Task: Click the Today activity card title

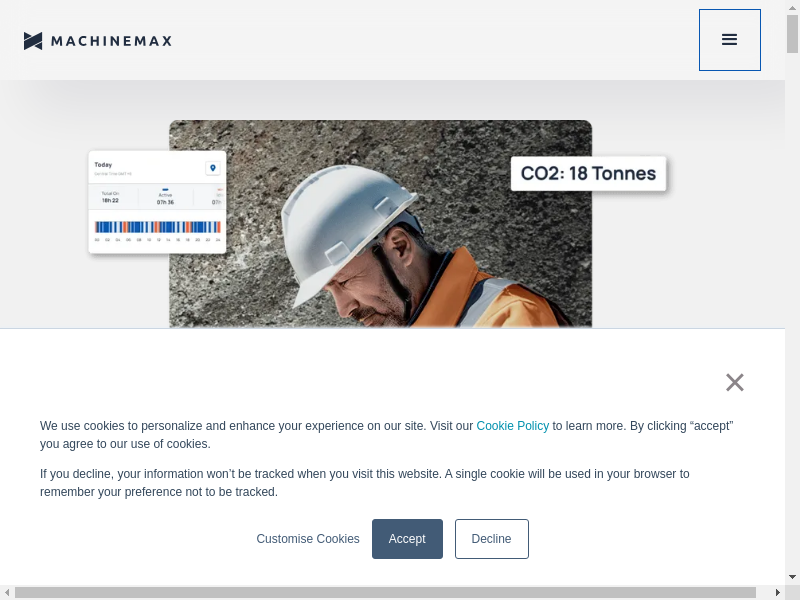Action: tap(103, 165)
